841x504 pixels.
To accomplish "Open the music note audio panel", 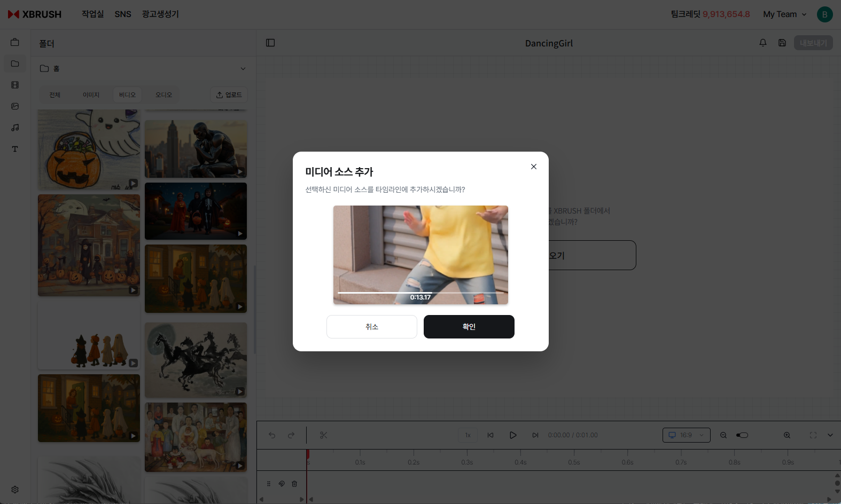I will tap(15, 128).
